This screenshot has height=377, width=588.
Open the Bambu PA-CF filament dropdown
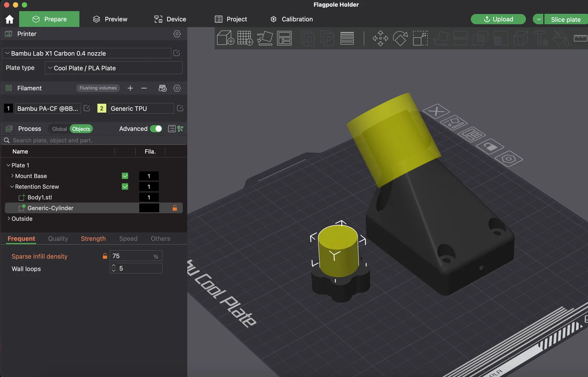tap(48, 109)
